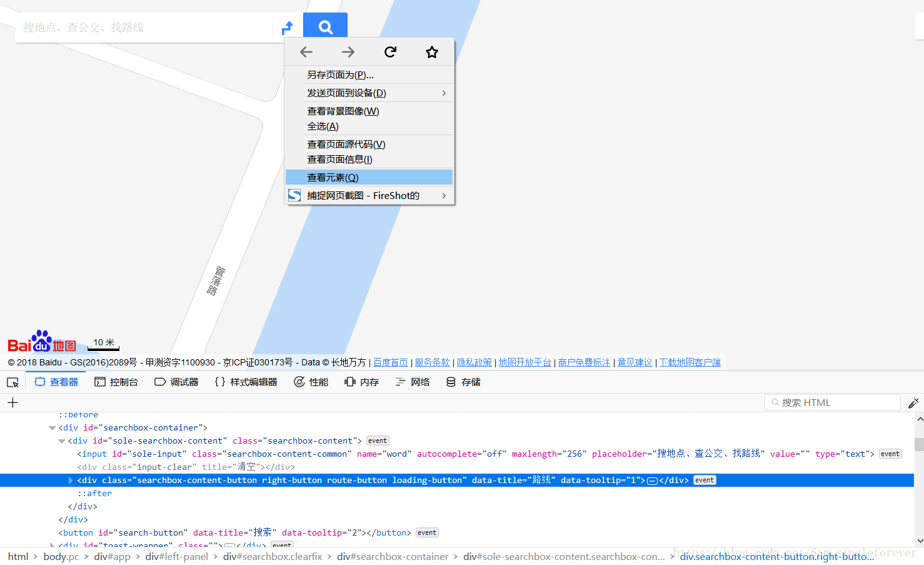The width and height of the screenshot is (924, 565).
Task: Open the 性能 performance tab
Action: (311, 382)
